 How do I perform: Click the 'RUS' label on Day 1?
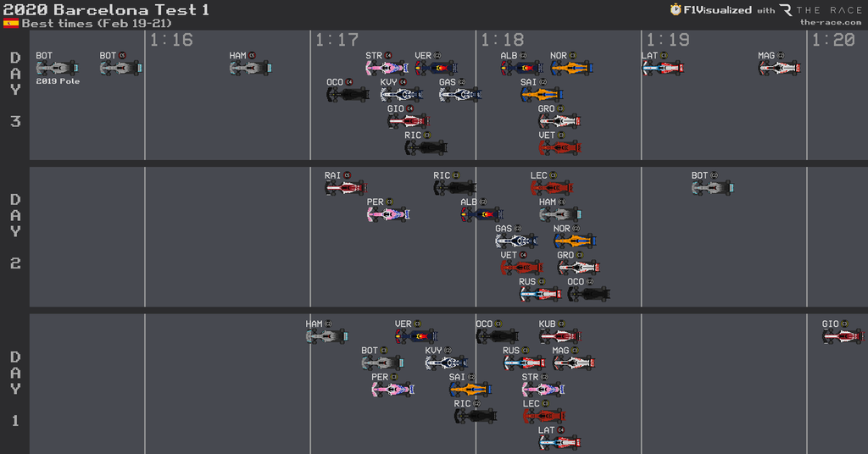511,350
